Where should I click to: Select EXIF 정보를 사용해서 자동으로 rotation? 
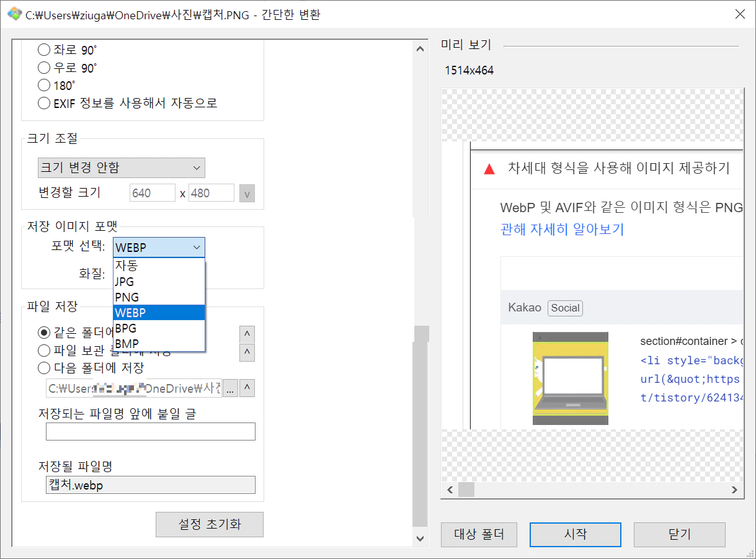(x=43, y=103)
